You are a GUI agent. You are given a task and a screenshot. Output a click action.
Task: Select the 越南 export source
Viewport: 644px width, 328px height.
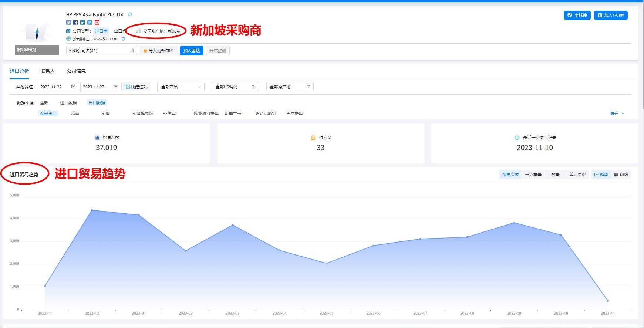75,114
